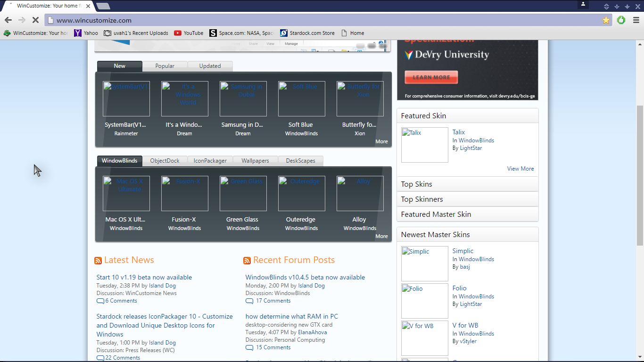The image size is (644, 362).
Task: Open the Mac OS X Ultimate thumbnail
Action: (x=126, y=193)
